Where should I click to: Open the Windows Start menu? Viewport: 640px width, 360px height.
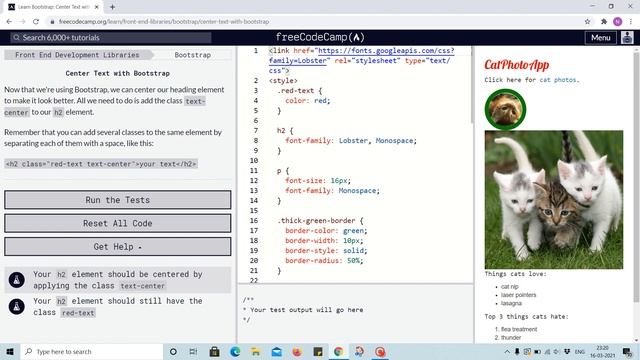click(x=10, y=351)
